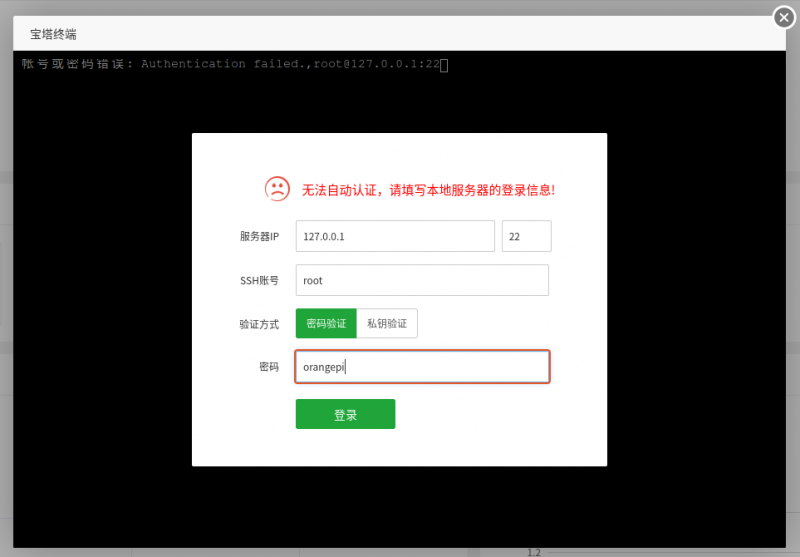Click the red sad face icon
This screenshot has width=800, height=557.
pos(277,188)
